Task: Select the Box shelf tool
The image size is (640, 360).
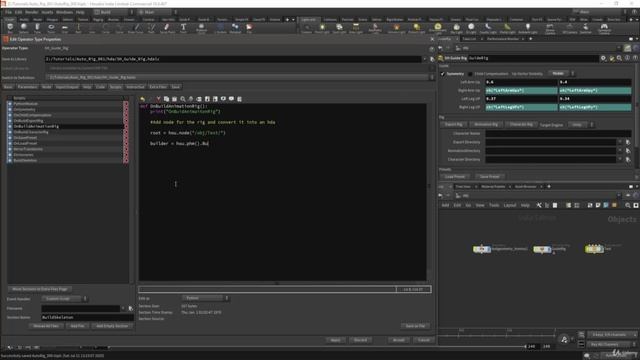Action: (10, 28)
